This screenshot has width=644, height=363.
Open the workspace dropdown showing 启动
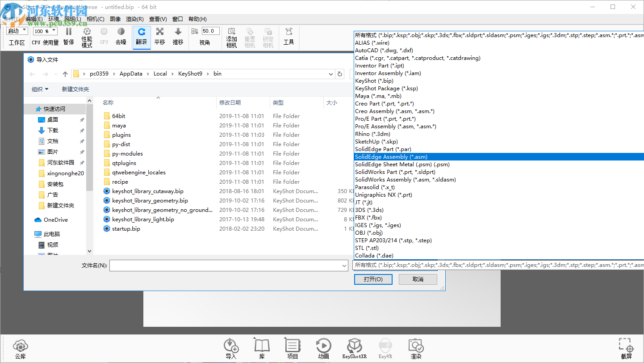point(17,31)
